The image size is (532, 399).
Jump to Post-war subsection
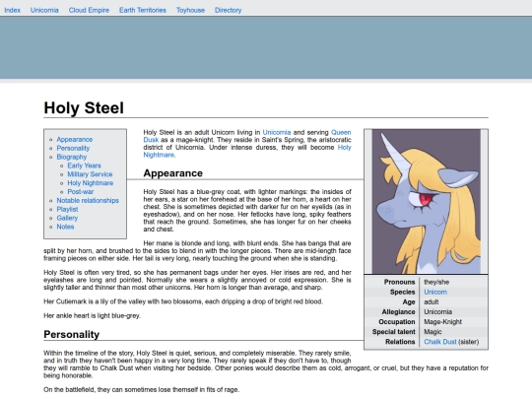[81, 192]
